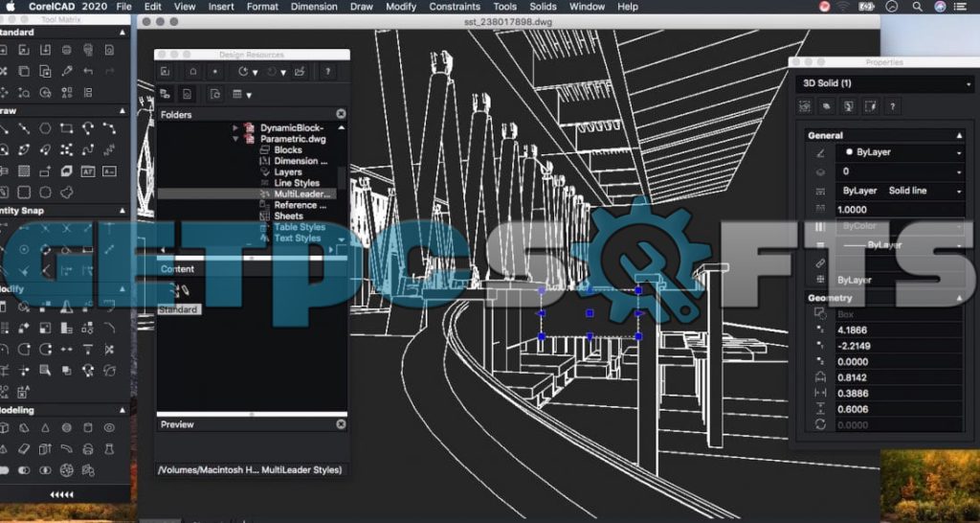Select the Rectangle drawing tool

pos(66,129)
